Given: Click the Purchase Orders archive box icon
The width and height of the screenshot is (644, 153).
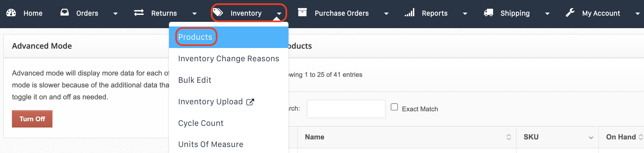Looking at the screenshot, I should (x=302, y=13).
